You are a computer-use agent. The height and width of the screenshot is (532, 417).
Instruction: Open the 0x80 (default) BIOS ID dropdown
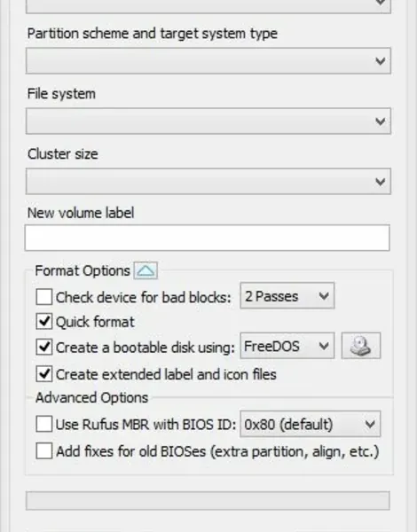point(310,424)
